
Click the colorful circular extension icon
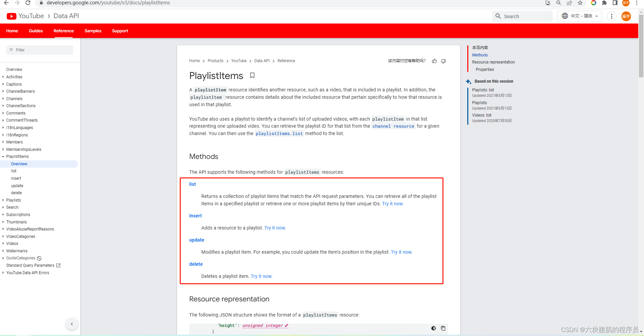(x=594, y=3)
